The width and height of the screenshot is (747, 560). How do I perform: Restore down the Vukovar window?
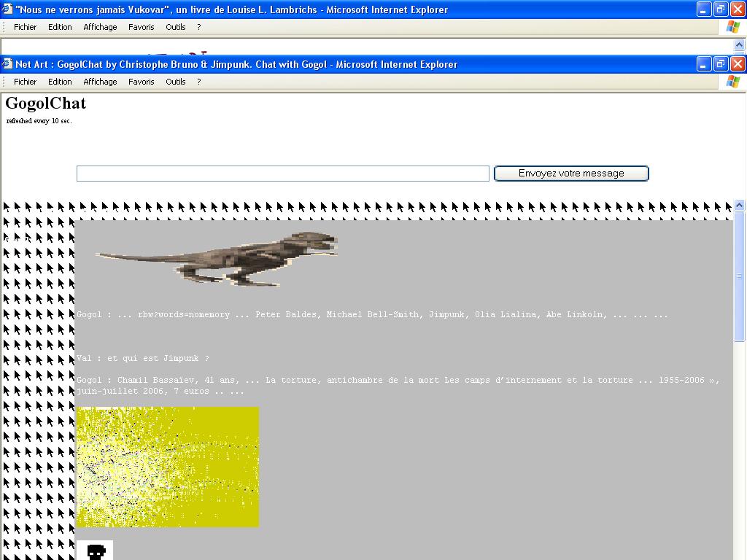tap(721, 9)
